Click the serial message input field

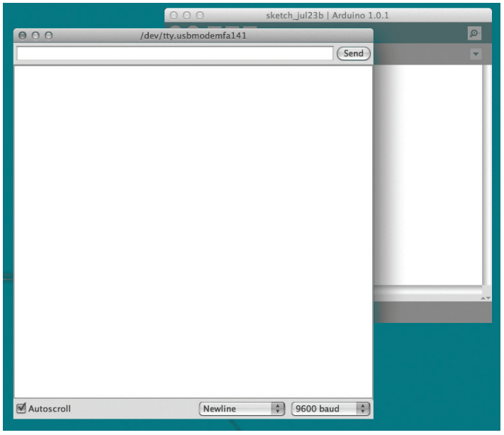point(175,53)
